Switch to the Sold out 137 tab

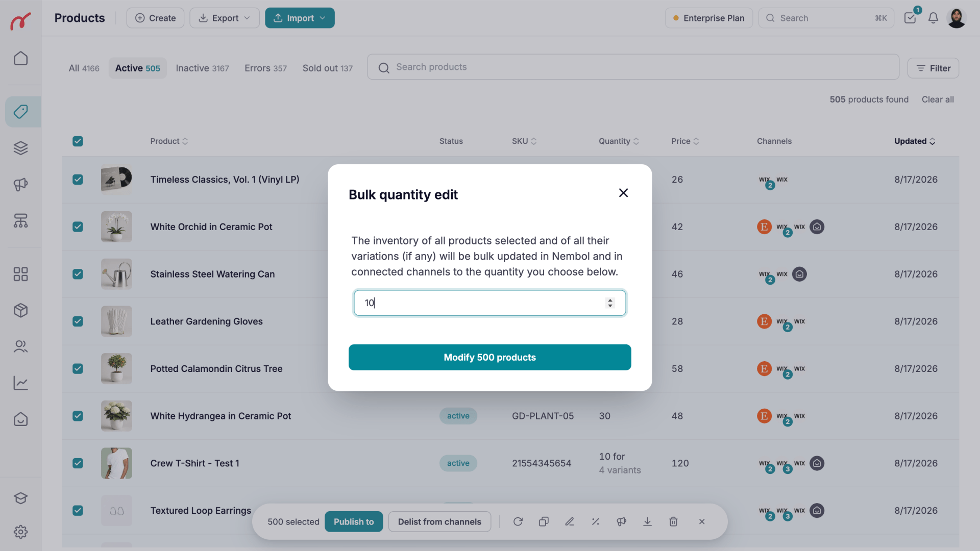click(327, 68)
